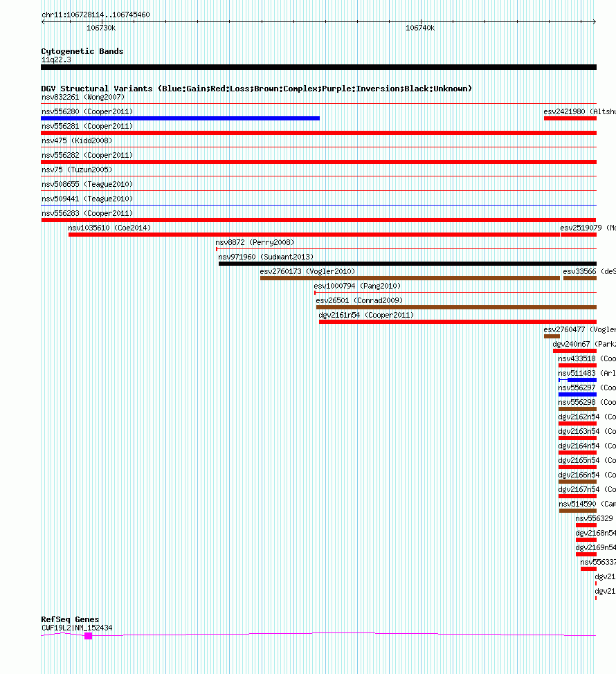
Task: Open the dgv2169n54 variant label
Action: click(x=595, y=547)
